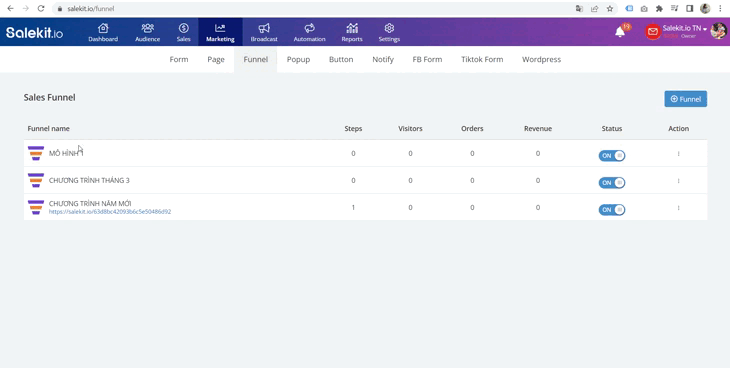This screenshot has width=730, height=368.
Task: Click the Visitors column header
Action: click(x=410, y=129)
